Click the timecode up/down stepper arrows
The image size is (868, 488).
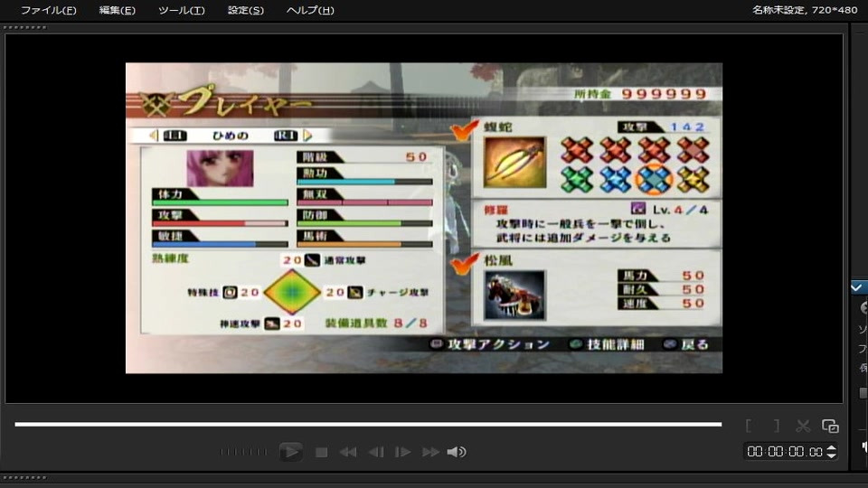coord(831,452)
